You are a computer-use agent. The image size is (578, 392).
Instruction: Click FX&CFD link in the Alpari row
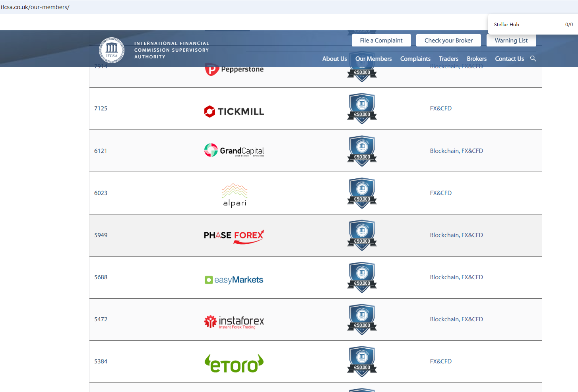coord(440,193)
